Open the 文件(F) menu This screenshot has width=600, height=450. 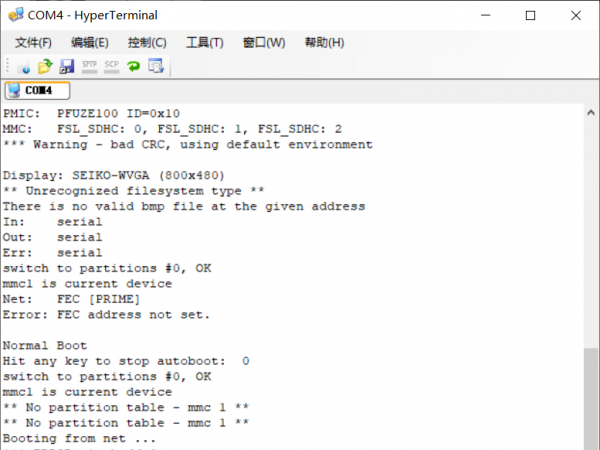tap(33, 43)
